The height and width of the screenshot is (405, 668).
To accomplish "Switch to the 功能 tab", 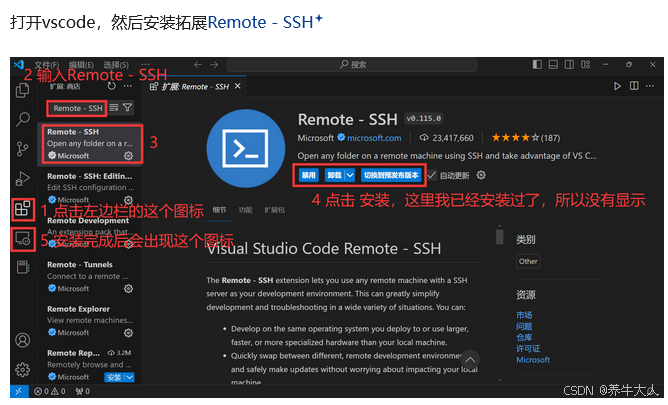I will click(x=245, y=210).
